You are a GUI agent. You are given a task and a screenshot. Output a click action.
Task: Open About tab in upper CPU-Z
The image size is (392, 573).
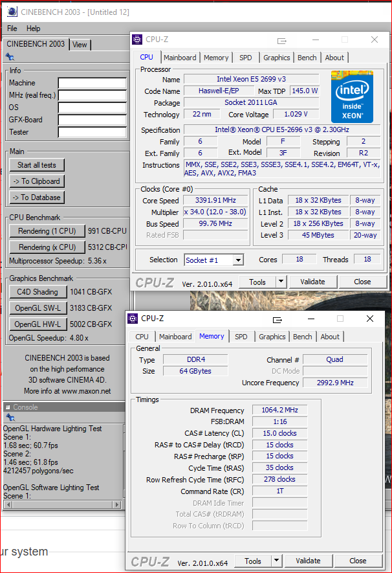[334, 58]
